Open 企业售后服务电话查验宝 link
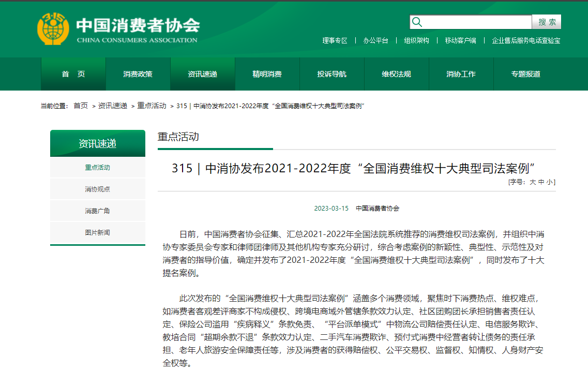The width and height of the screenshot is (588, 371). click(x=526, y=40)
